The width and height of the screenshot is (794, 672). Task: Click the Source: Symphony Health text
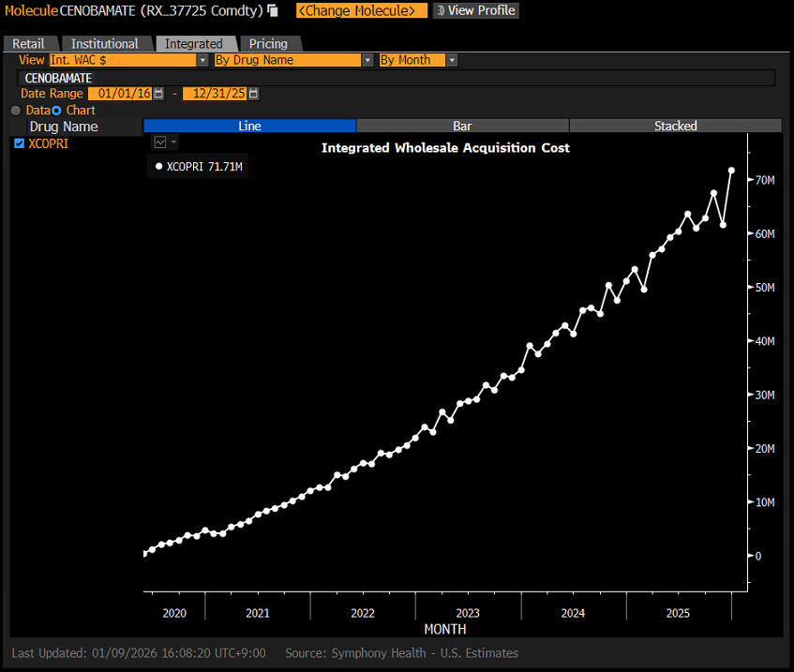coord(401,653)
